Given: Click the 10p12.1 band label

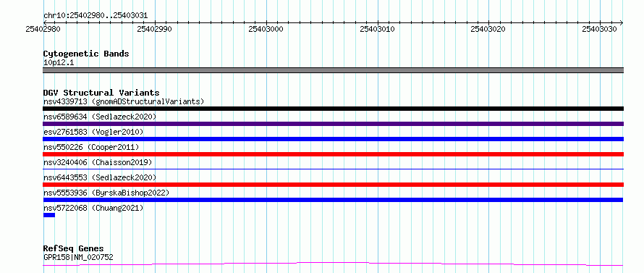Looking at the screenshot, I should (x=59, y=63).
